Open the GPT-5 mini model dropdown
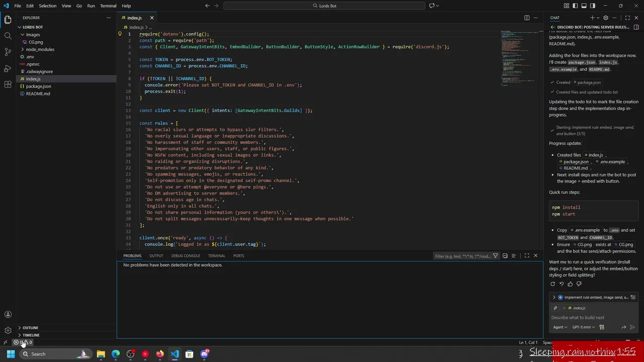Screen dimensions: 644x362 click(583, 327)
